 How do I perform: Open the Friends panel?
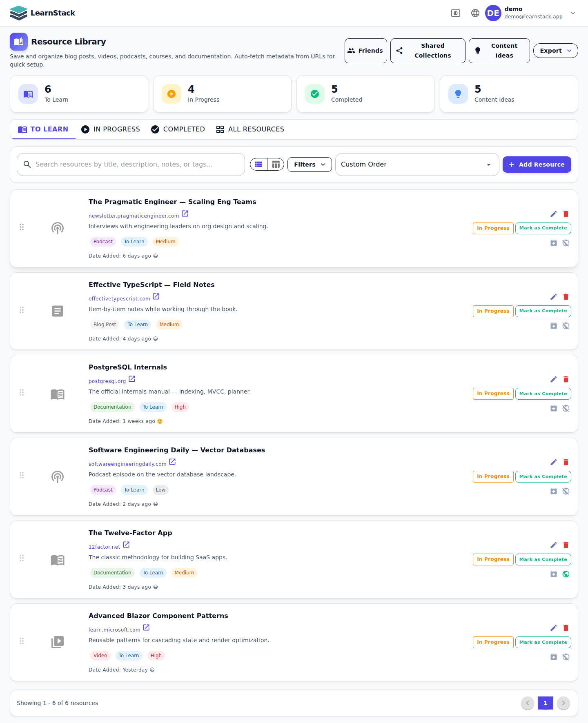[x=366, y=51]
